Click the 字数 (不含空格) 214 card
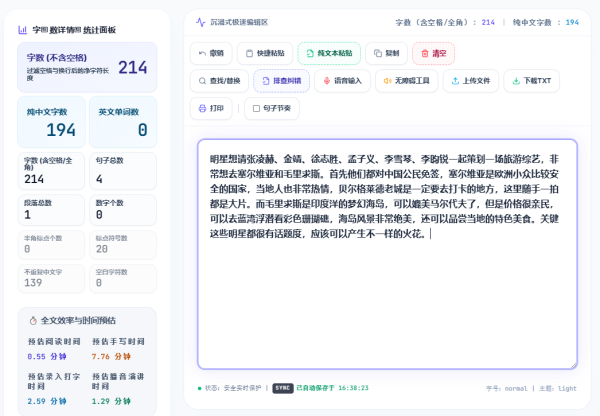This screenshot has width=600, height=416. tap(87, 67)
